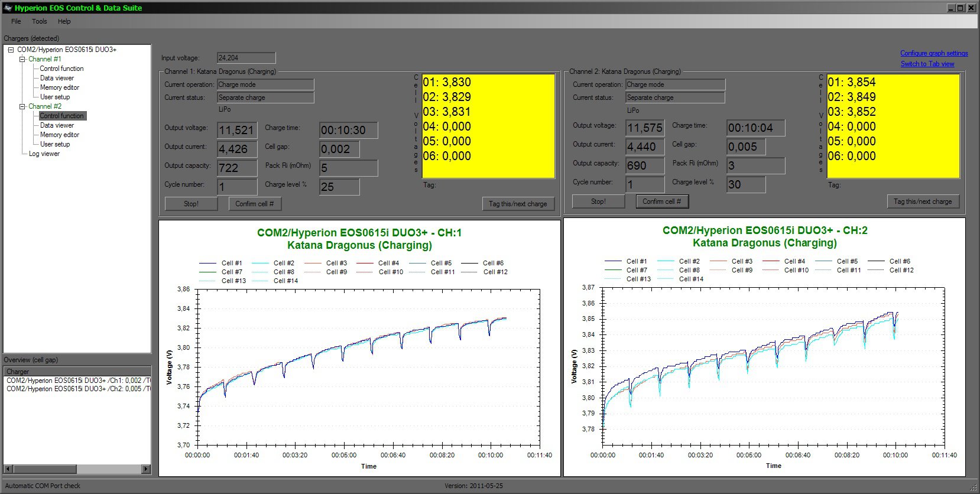Click Channel 1 Current status field
Viewport: 980px width, 494px height.
point(265,97)
